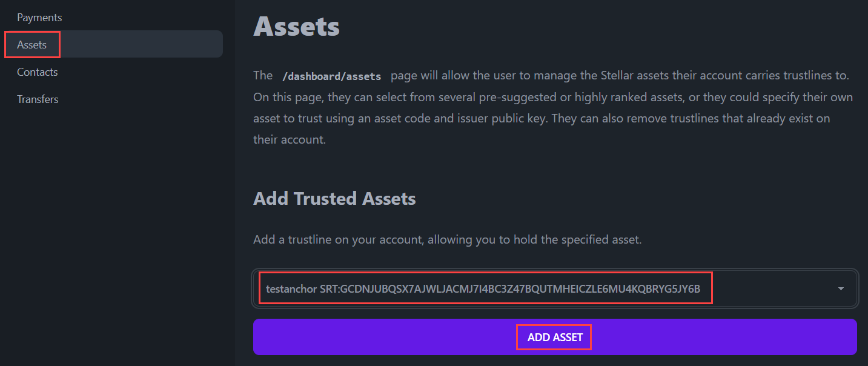Click the chevron at the dropdown's right edge
The width and height of the screenshot is (868, 366).
click(840, 288)
